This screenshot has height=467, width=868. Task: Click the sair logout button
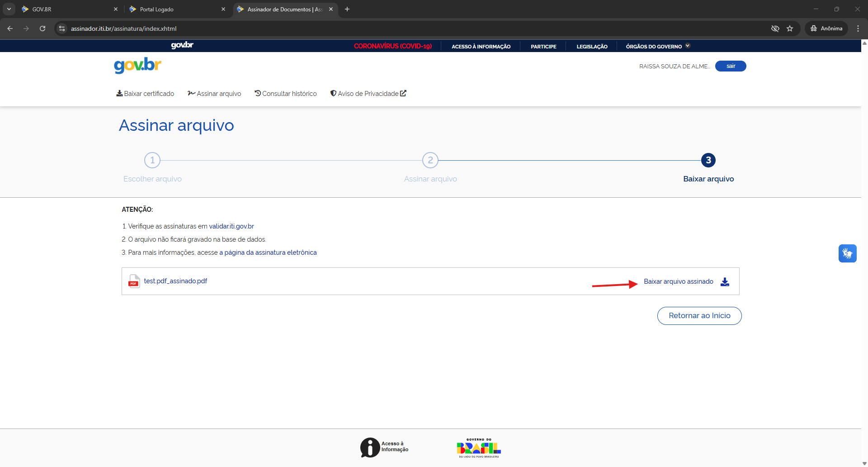730,66
